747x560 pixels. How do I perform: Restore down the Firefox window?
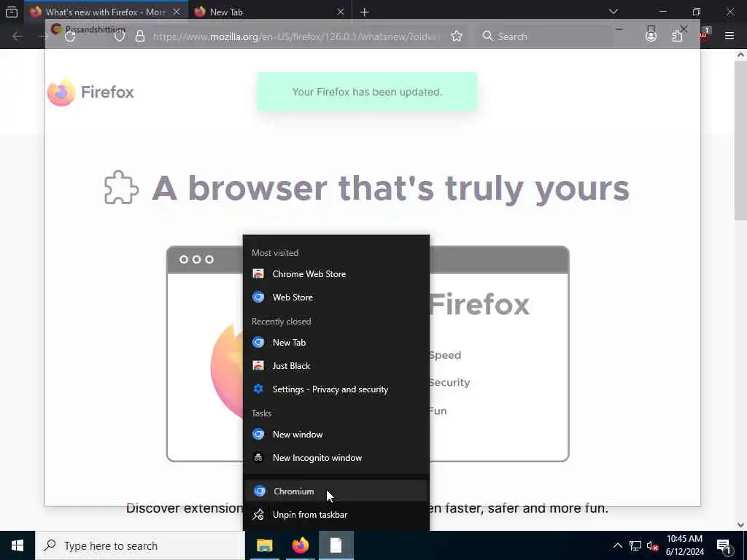pyautogui.click(x=696, y=12)
